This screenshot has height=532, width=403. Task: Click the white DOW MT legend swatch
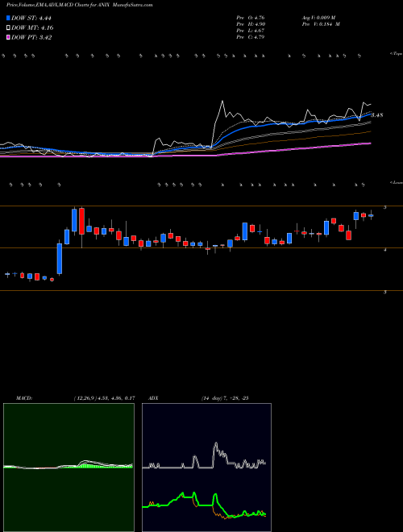pos(8,28)
